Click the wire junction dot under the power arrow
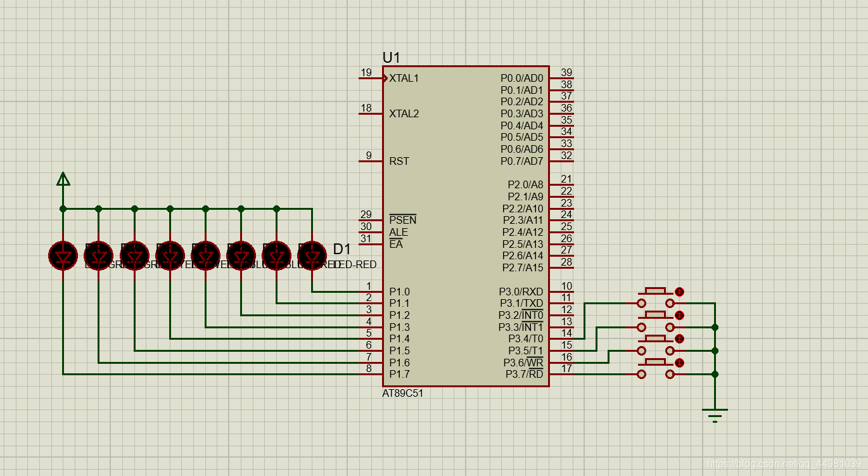Viewport: 868px width, 476px height. 63,208
